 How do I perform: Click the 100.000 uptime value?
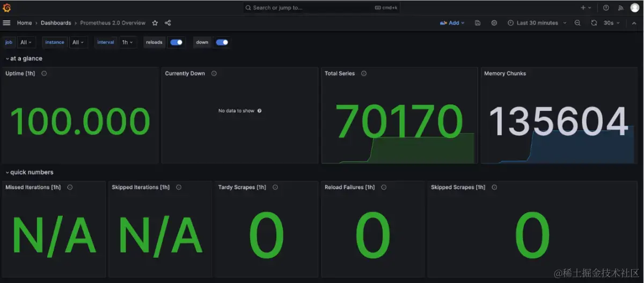pyautogui.click(x=80, y=122)
